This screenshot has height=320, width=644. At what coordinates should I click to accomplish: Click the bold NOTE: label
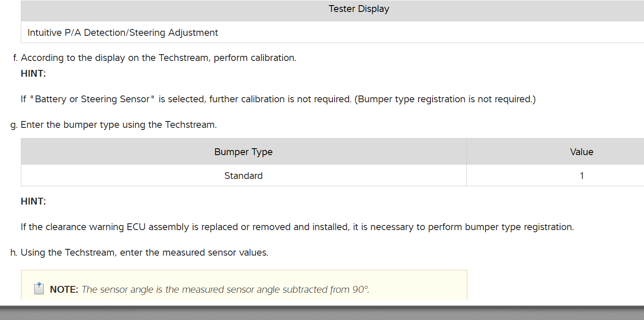pos(64,290)
